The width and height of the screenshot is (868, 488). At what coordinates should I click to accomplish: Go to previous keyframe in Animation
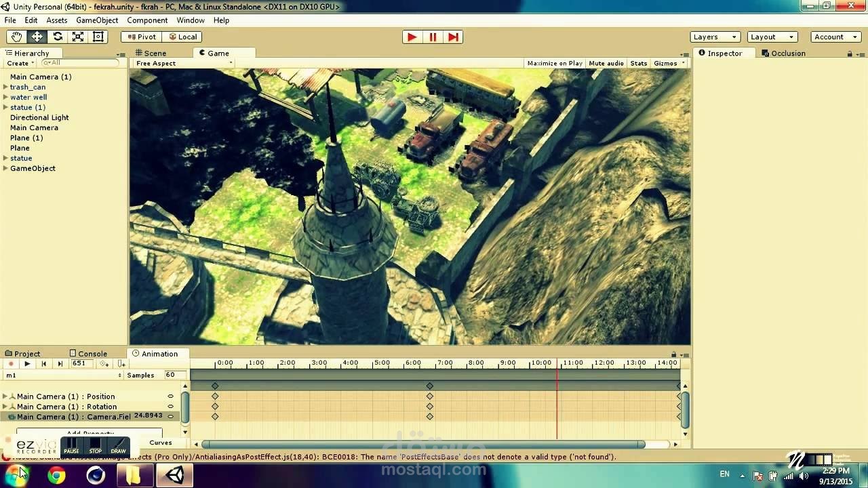pyautogui.click(x=43, y=364)
